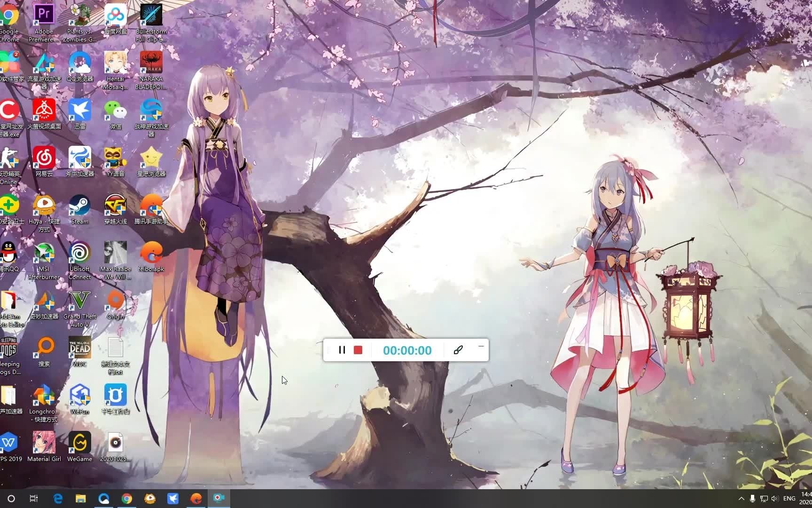Open Cortana search circle on taskbar
Image resolution: width=812 pixels, height=508 pixels.
(11, 499)
